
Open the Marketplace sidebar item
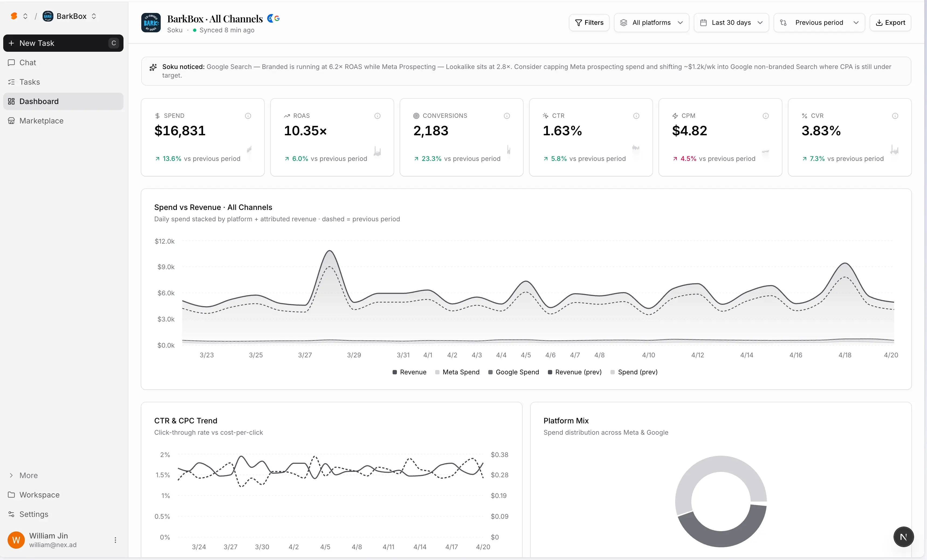(x=41, y=121)
